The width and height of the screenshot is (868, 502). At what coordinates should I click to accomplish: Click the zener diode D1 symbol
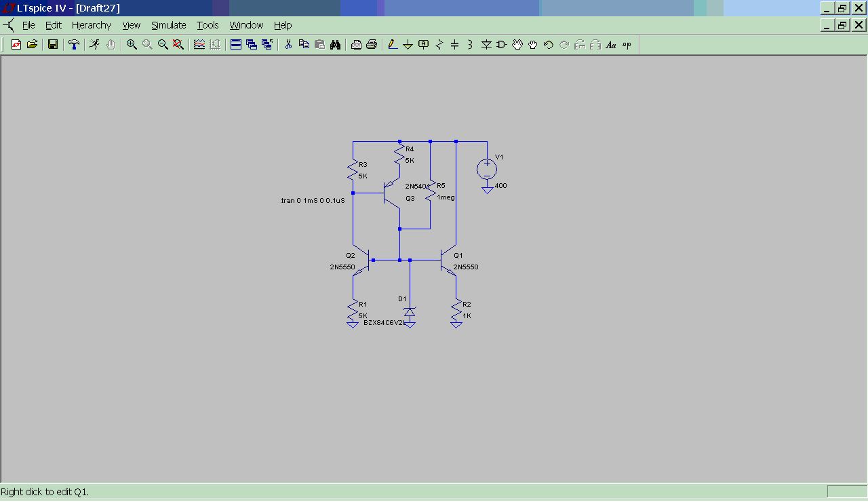pos(409,311)
